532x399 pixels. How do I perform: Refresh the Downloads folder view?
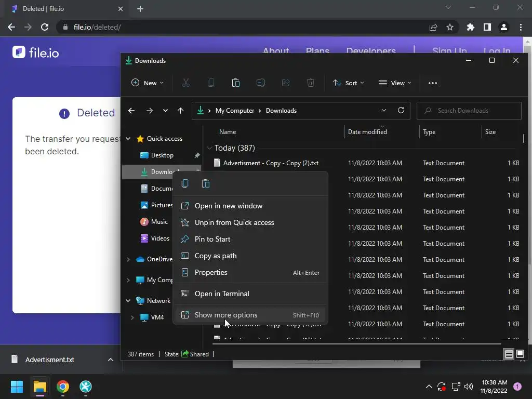click(401, 110)
